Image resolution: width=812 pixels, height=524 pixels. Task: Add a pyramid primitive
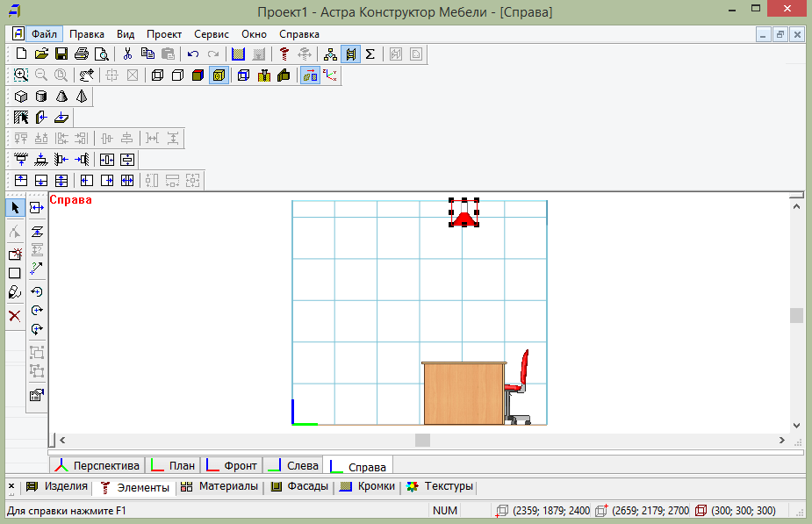pos(82,97)
